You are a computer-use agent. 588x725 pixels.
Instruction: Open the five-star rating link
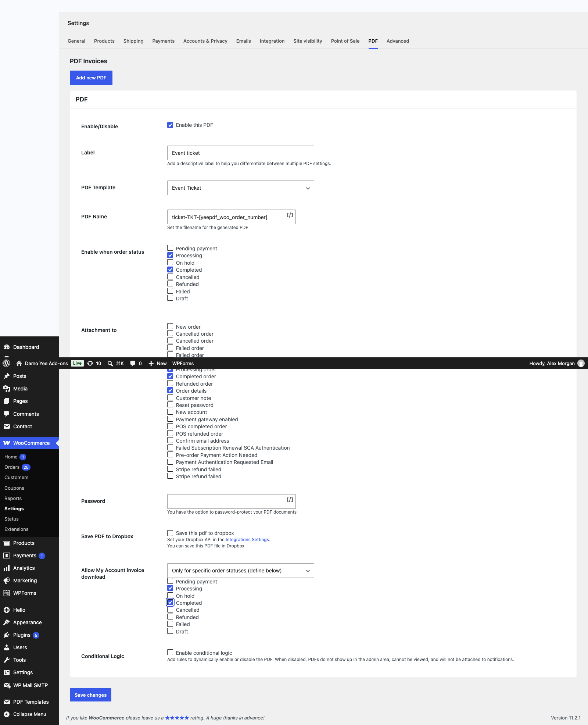(x=177, y=718)
